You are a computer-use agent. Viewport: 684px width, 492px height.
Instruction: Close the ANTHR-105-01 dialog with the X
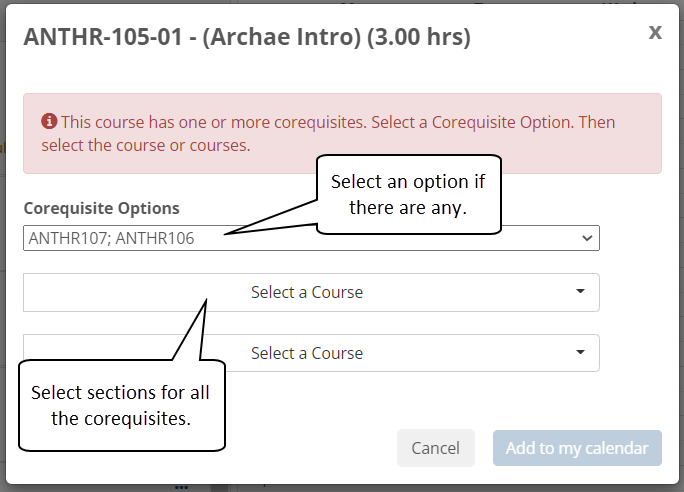point(655,32)
